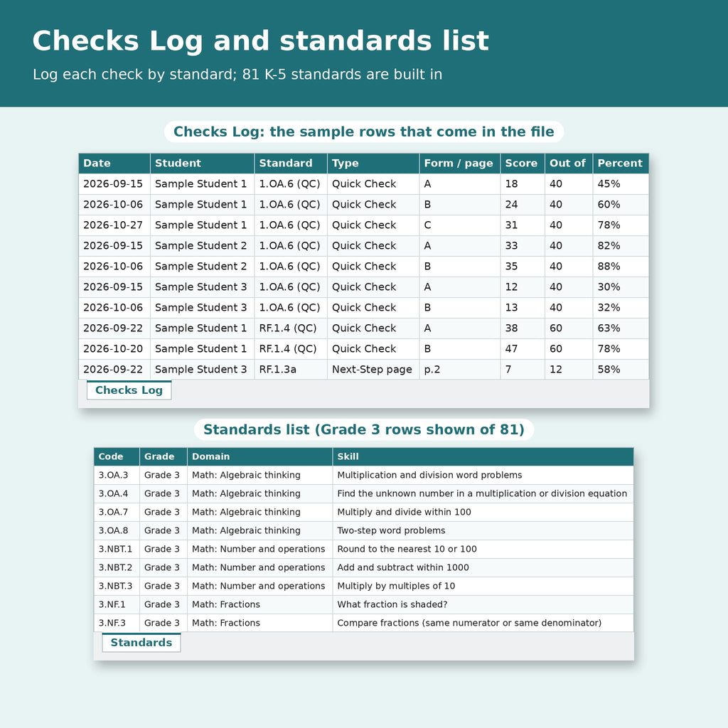Click skill Two-step word problems
This screenshot has height=728, width=728.
tap(483, 530)
